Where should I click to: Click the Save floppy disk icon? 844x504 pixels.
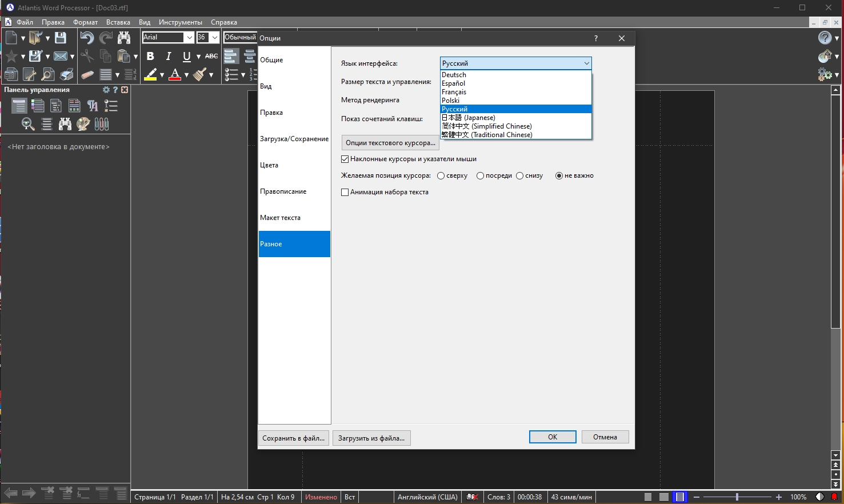pyautogui.click(x=60, y=38)
